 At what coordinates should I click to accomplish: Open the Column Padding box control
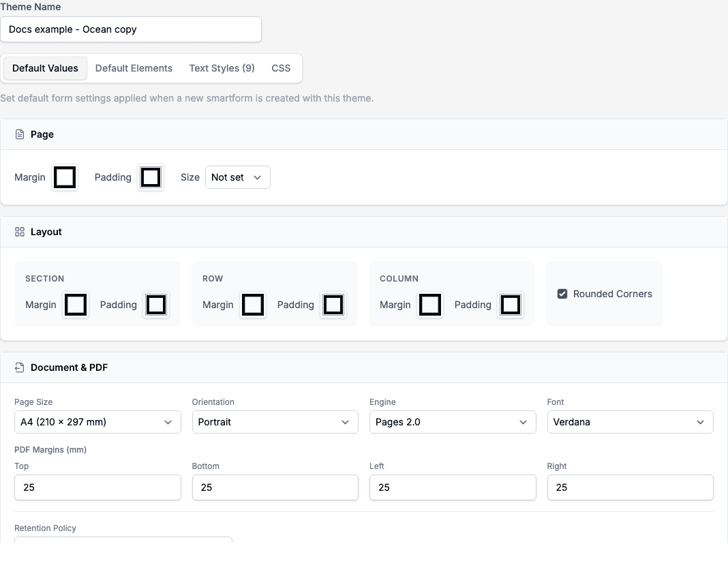click(x=511, y=305)
